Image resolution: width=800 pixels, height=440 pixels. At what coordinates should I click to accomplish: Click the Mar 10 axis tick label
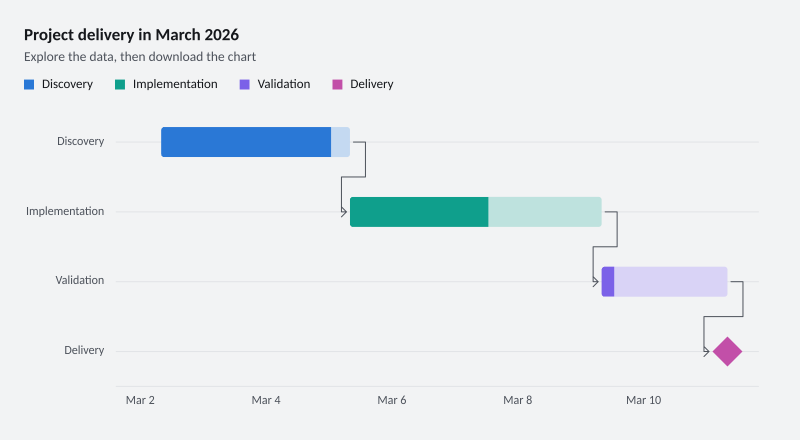[x=643, y=400]
